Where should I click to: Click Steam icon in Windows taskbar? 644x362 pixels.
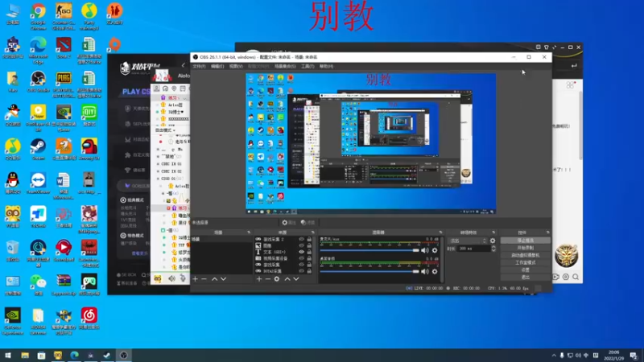pos(107,356)
